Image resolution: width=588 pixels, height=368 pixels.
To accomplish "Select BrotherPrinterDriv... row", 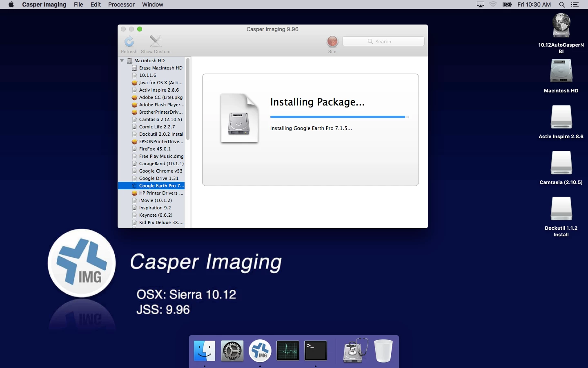I will tap(151, 112).
